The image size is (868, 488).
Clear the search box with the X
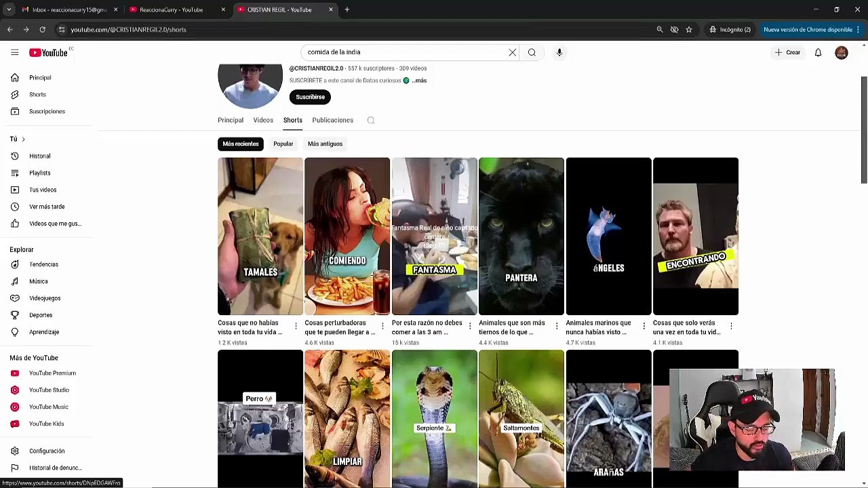513,52
